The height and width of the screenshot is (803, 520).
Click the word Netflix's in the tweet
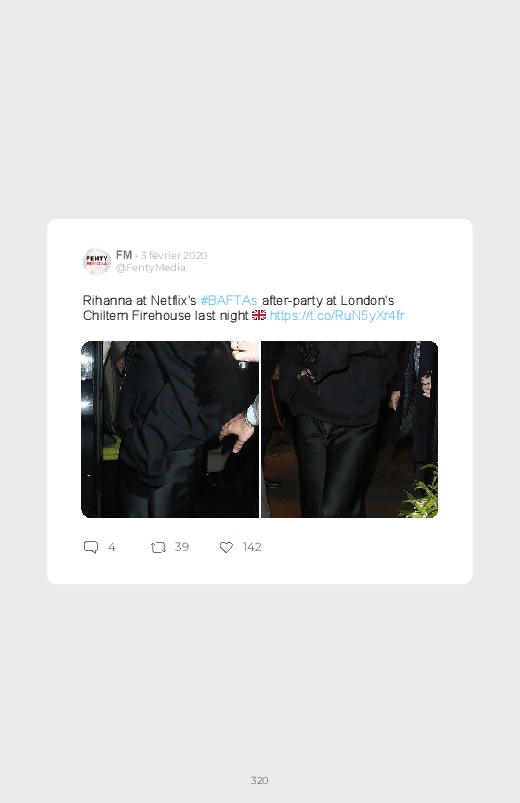[x=173, y=300]
